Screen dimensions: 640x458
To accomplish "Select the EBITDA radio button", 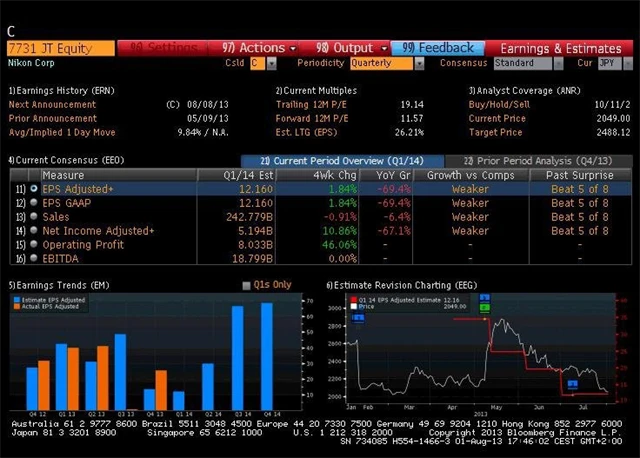I will [34, 258].
